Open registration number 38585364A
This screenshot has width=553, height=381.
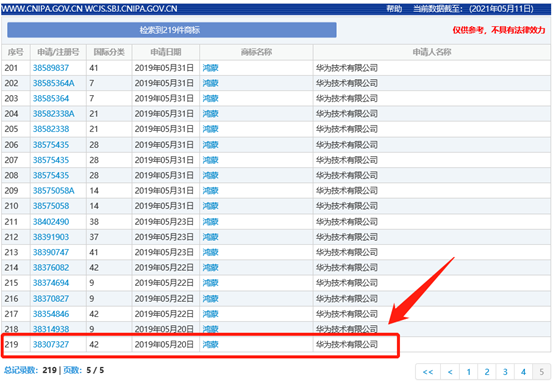tap(54, 83)
